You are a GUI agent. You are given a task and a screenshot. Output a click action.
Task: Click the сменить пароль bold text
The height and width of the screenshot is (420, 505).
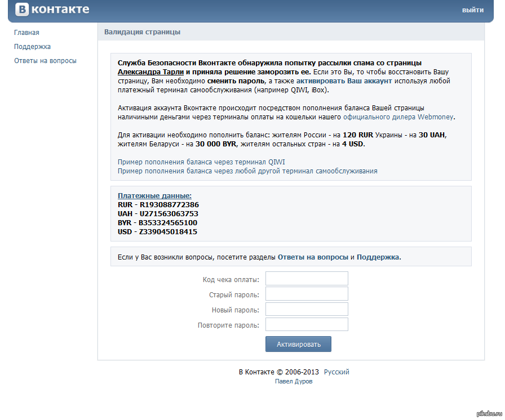pos(236,81)
